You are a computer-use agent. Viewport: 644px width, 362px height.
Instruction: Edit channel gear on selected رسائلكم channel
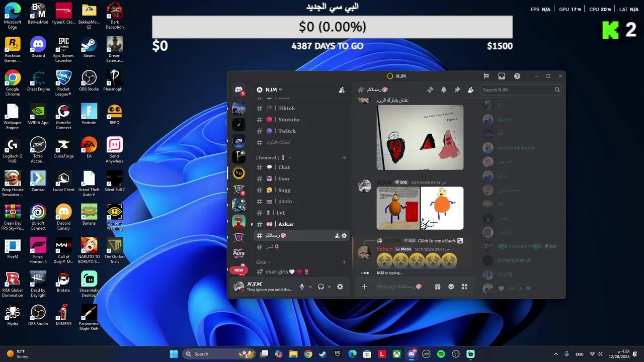click(x=344, y=235)
